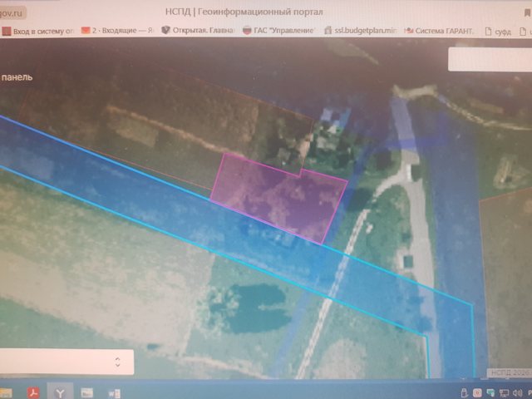Open the 'Открытая. Главная' bookmark
532x399 pixels.
[x=198, y=30]
